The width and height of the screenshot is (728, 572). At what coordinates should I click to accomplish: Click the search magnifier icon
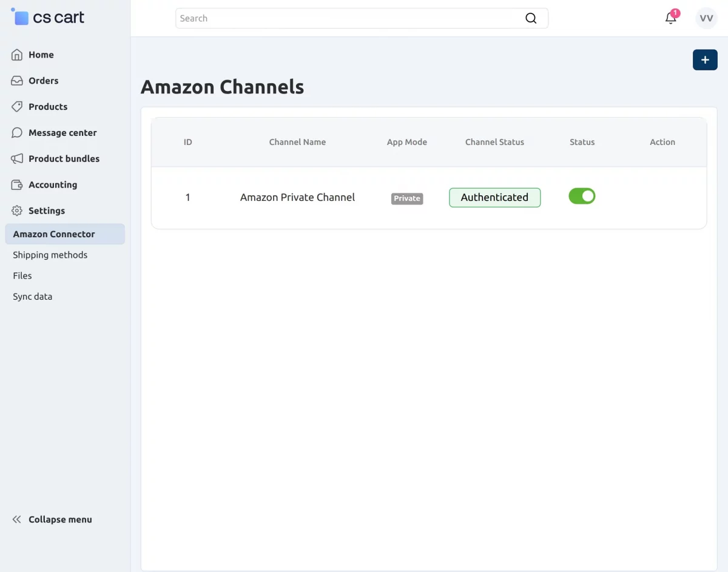pyautogui.click(x=531, y=18)
